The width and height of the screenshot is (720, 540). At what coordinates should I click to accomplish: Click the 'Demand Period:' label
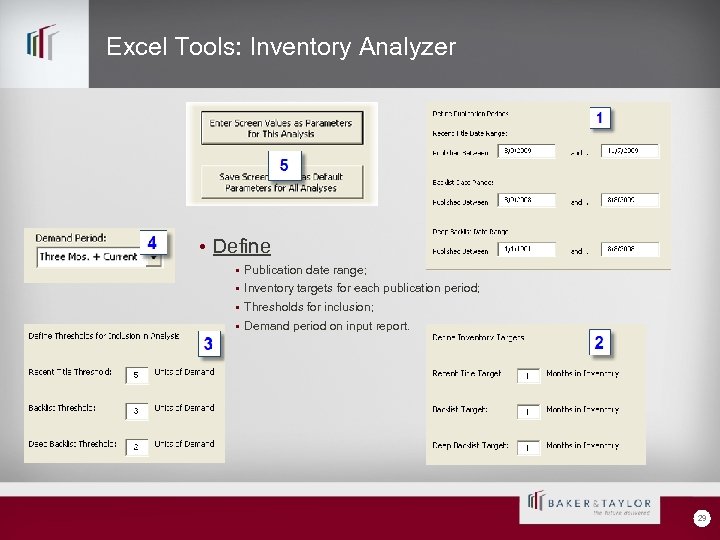click(x=71, y=238)
